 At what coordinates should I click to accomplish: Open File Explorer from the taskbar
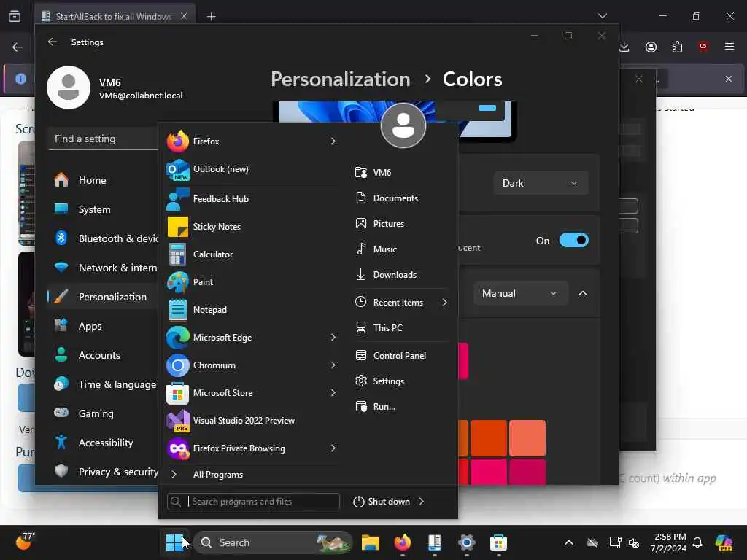(370, 542)
